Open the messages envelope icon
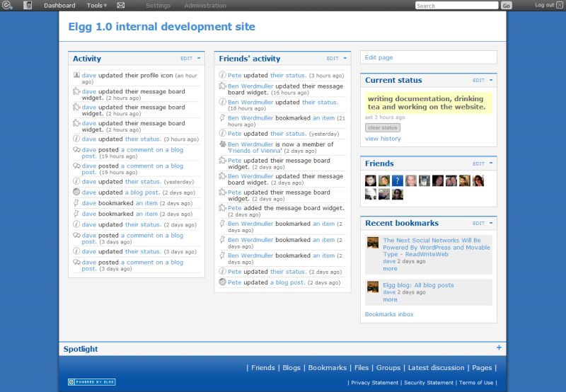 (x=121, y=6)
